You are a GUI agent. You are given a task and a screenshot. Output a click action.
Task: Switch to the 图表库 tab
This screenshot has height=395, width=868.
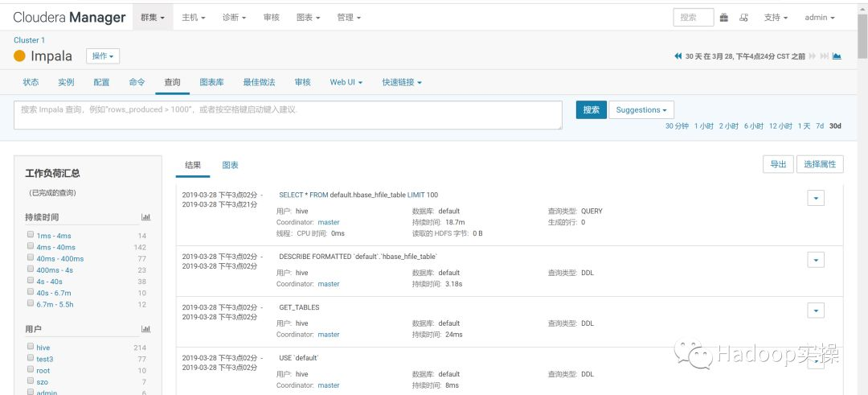coord(212,82)
